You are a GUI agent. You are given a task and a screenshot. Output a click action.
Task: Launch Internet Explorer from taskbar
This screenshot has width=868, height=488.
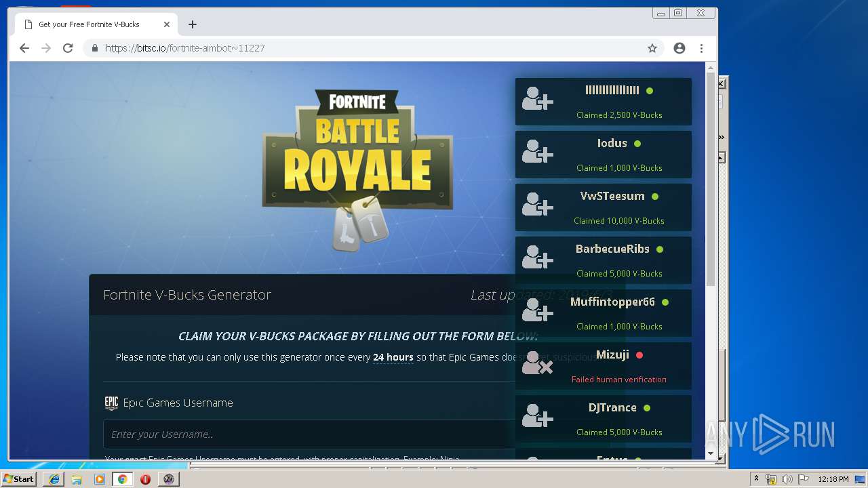pos(54,479)
